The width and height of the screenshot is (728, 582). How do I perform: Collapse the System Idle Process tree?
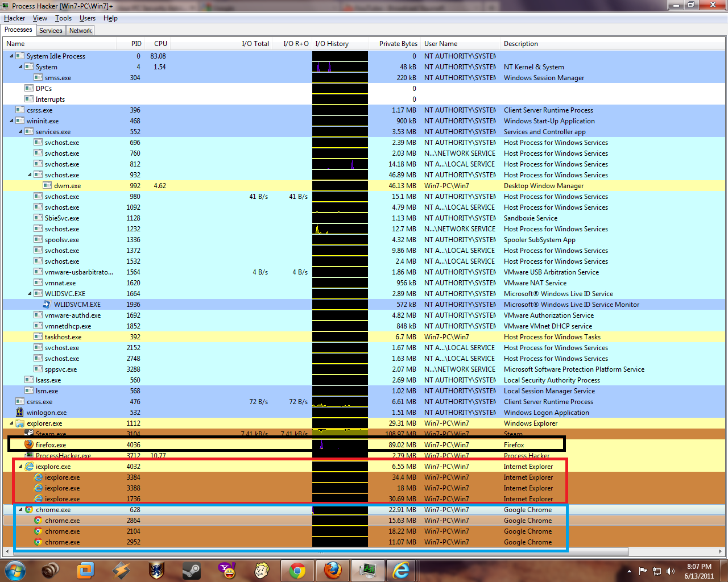point(11,56)
